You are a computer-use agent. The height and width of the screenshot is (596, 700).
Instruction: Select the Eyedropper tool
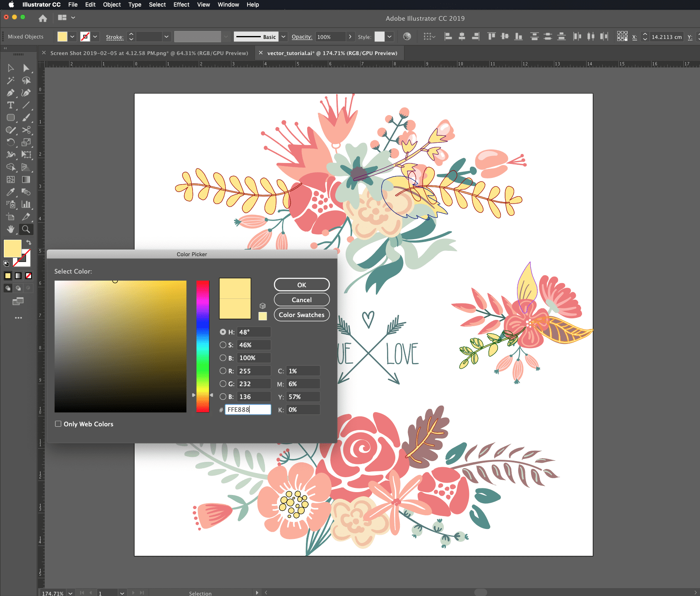click(11, 192)
